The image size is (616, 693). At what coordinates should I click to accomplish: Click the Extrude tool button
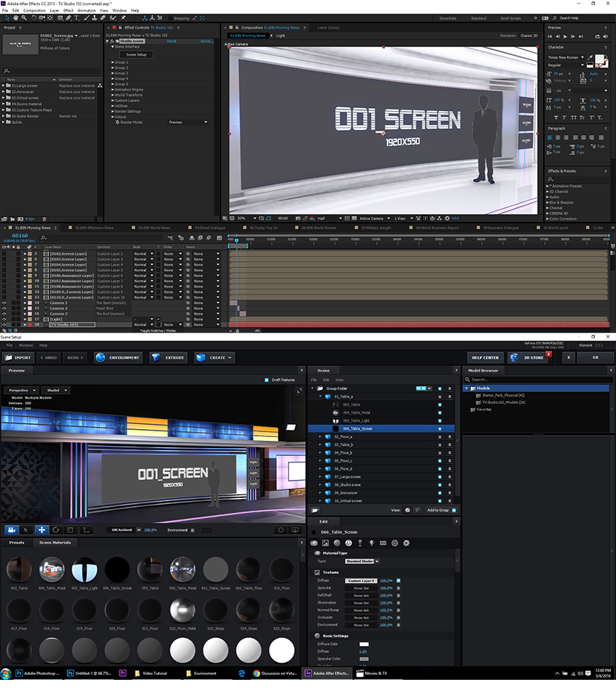click(168, 357)
